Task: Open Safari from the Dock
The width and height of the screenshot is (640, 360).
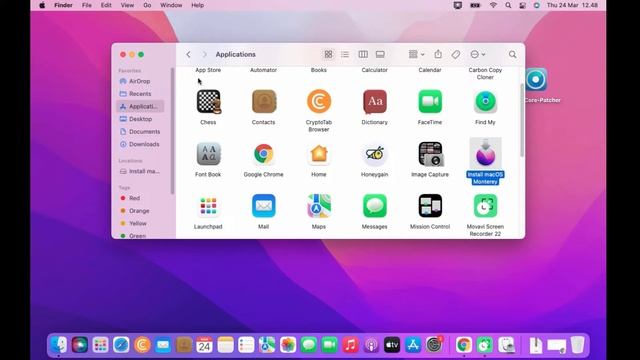Action: [x=121, y=345]
